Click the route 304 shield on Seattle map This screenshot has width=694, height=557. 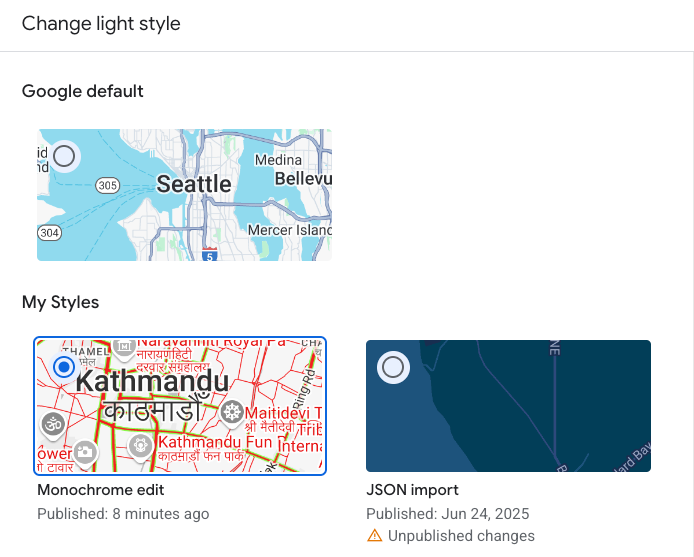tap(49, 232)
